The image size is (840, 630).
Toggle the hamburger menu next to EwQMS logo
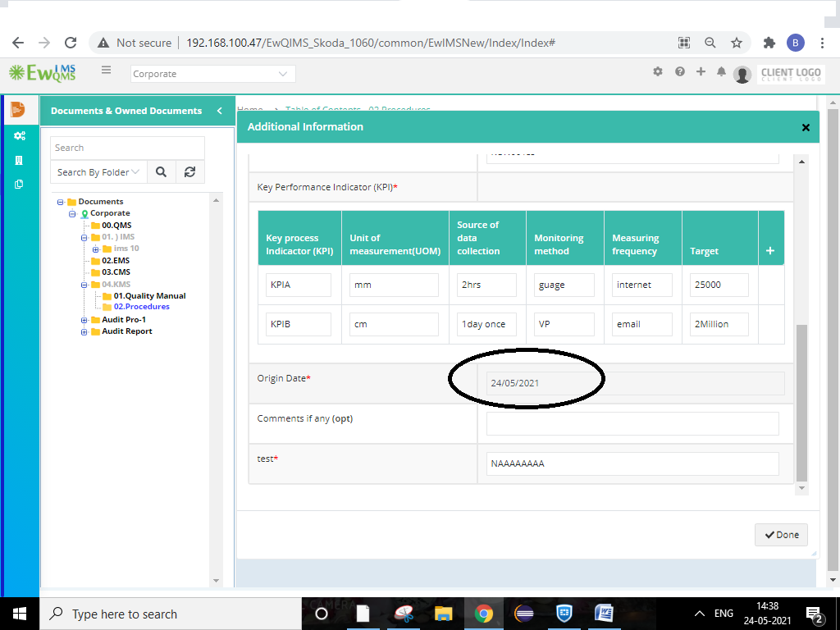106,71
